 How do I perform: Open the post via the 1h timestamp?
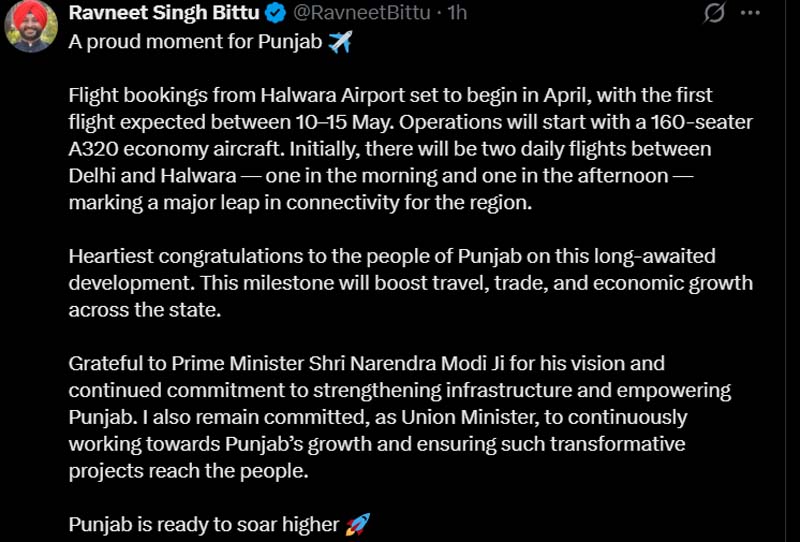pos(456,13)
